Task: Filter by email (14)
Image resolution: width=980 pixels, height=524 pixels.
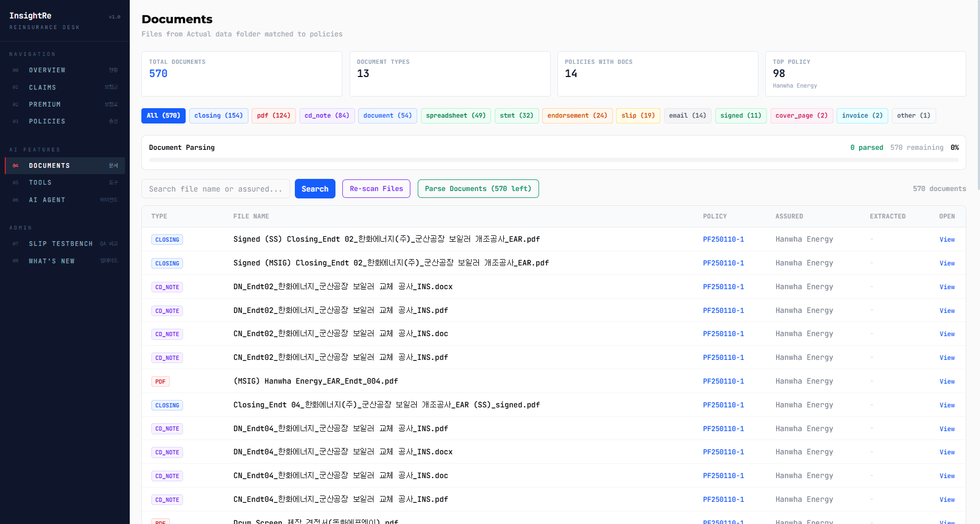Action: coord(687,116)
